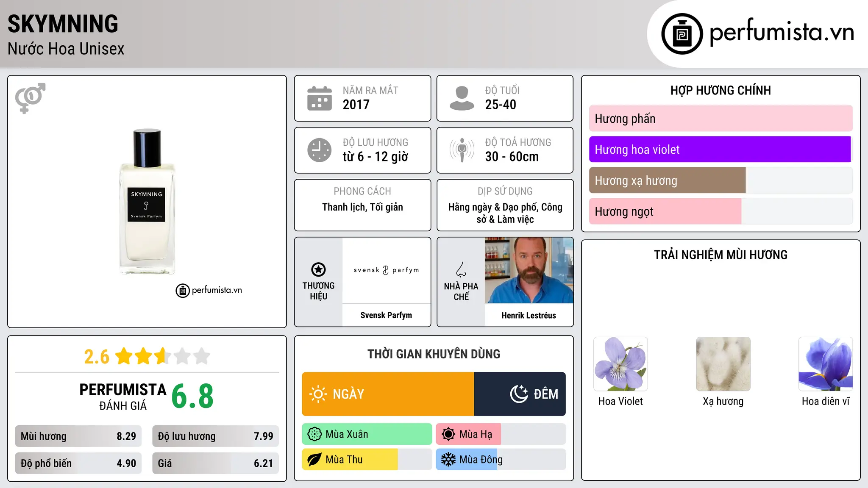Click the person icon beside age range
This screenshot has height=488, width=868.
coord(462,98)
